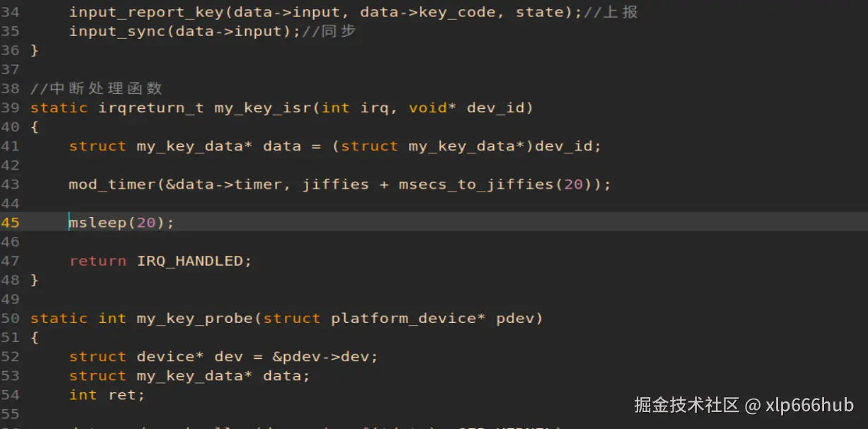
Task: Click line number 39 in the gutter
Action: pyautogui.click(x=10, y=108)
